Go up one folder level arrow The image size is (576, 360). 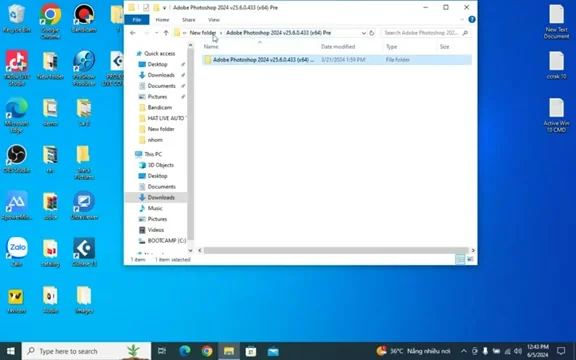166,33
